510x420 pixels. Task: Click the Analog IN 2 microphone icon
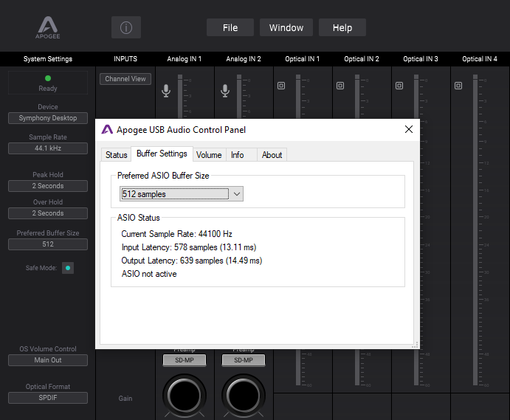click(x=225, y=91)
